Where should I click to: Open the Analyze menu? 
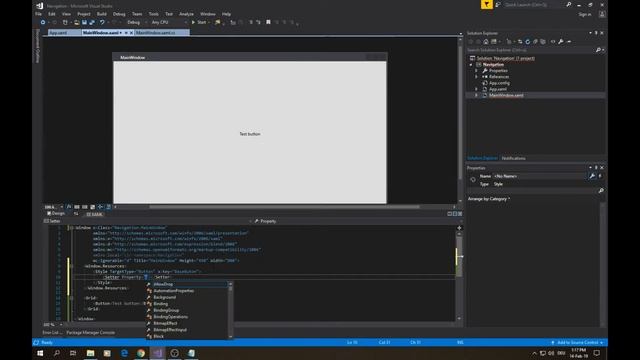tap(186, 14)
